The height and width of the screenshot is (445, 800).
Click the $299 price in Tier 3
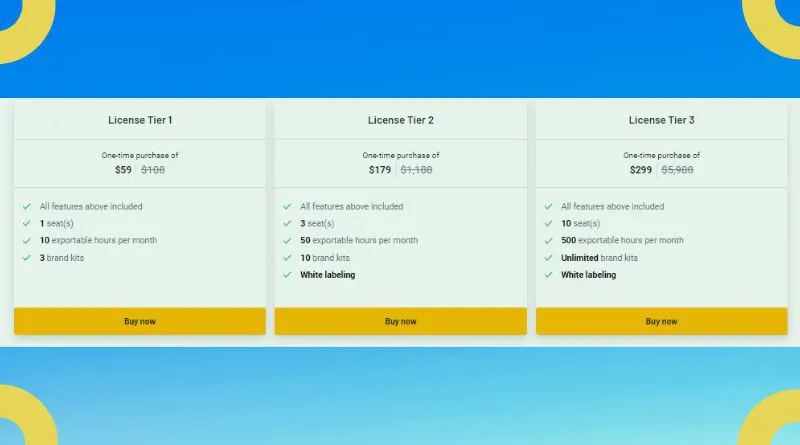(x=641, y=170)
